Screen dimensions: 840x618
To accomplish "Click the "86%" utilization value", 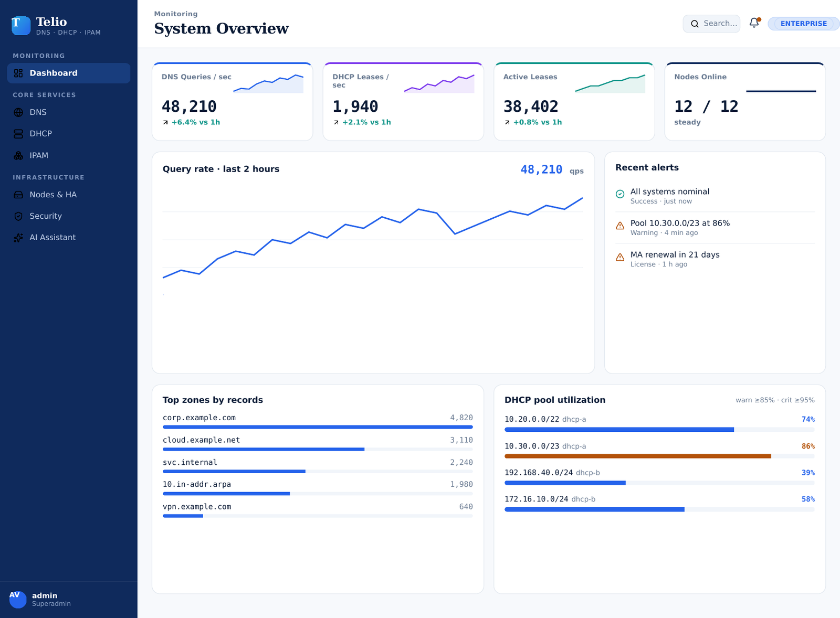I will pos(808,446).
